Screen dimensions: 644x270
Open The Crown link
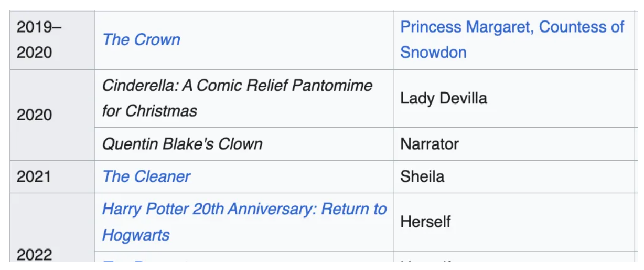(x=141, y=40)
